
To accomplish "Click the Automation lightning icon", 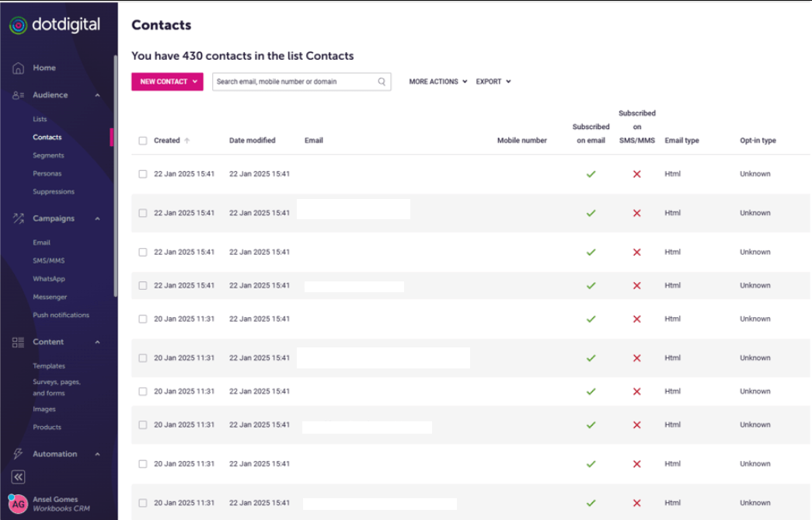I will [x=18, y=454].
